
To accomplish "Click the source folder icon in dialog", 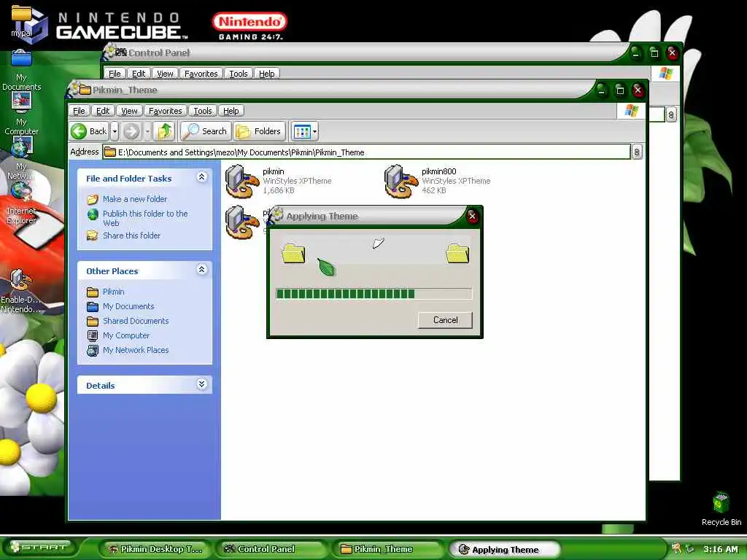I will click(x=293, y=253).
